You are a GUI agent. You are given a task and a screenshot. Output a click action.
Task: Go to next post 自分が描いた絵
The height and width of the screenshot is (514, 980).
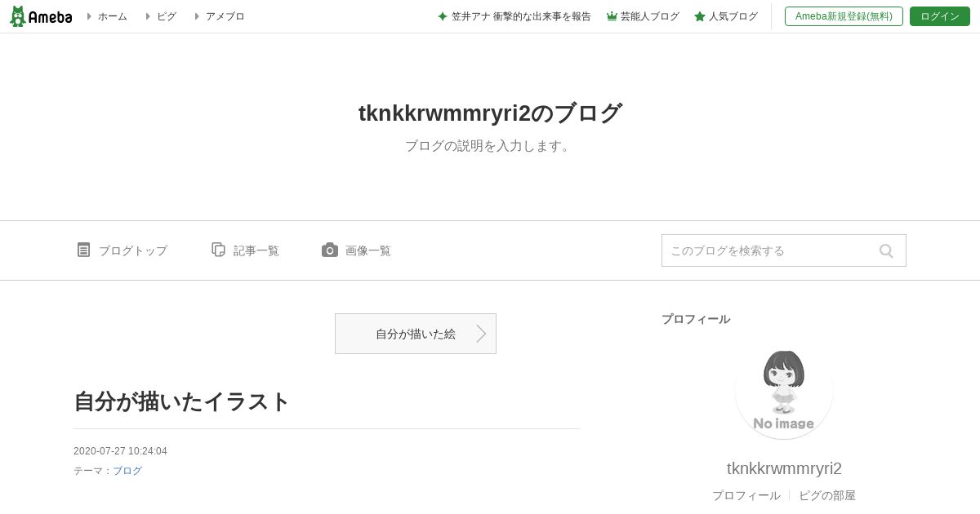416,334
